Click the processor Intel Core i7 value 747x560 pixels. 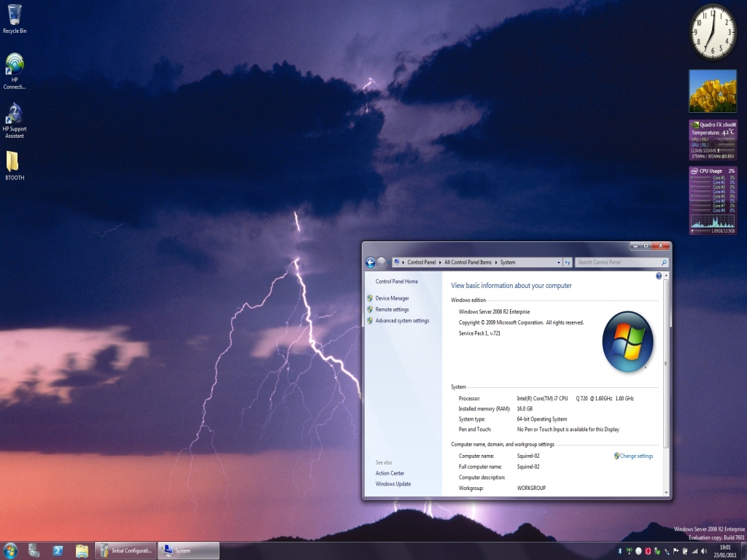(x=575, y=399)
